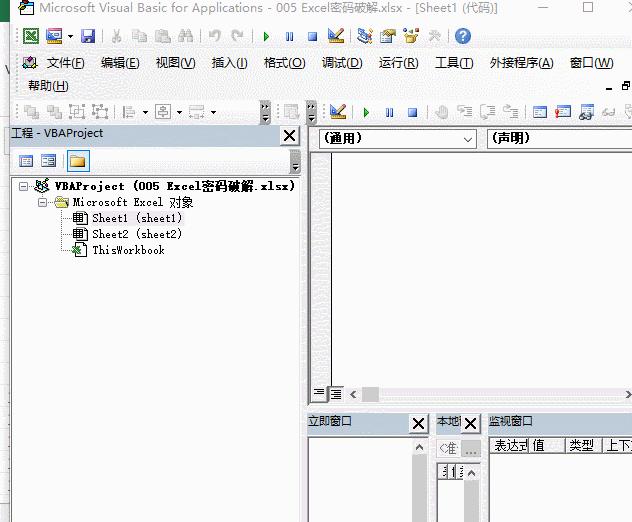The width and height of the screenshot is (632, 522).
Task: Select Sheet1 (sheet1) in project tree
Action: [x=137, y=218]
